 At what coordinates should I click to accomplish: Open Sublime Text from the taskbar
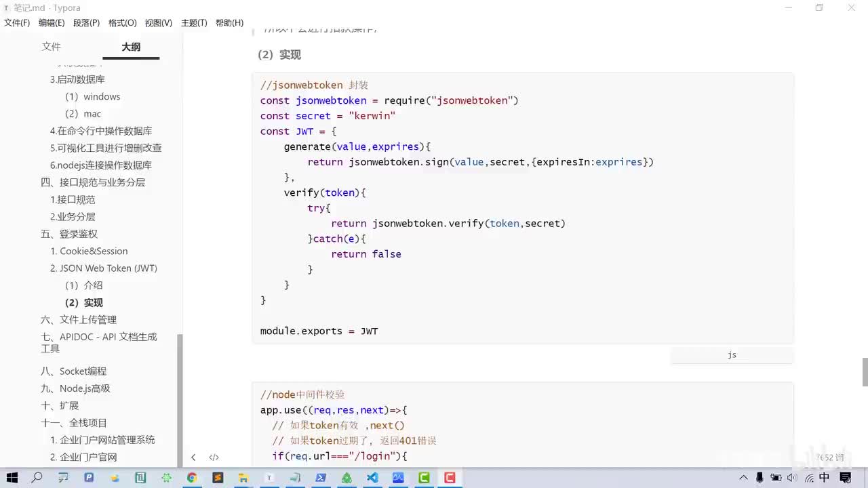tap(218, 478)
